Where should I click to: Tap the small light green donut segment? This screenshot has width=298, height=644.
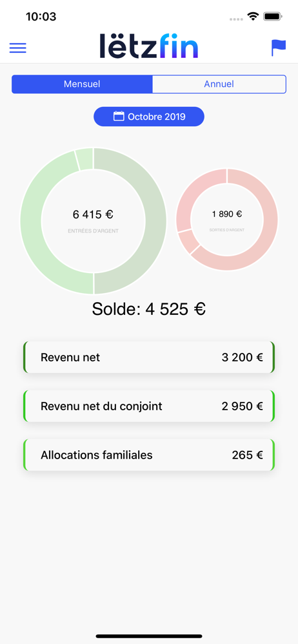tap(84, 159)
